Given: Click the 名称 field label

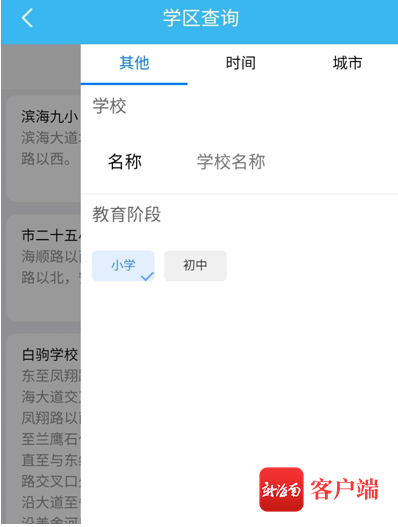Looking at the screenshot, I should coord(125,162).
